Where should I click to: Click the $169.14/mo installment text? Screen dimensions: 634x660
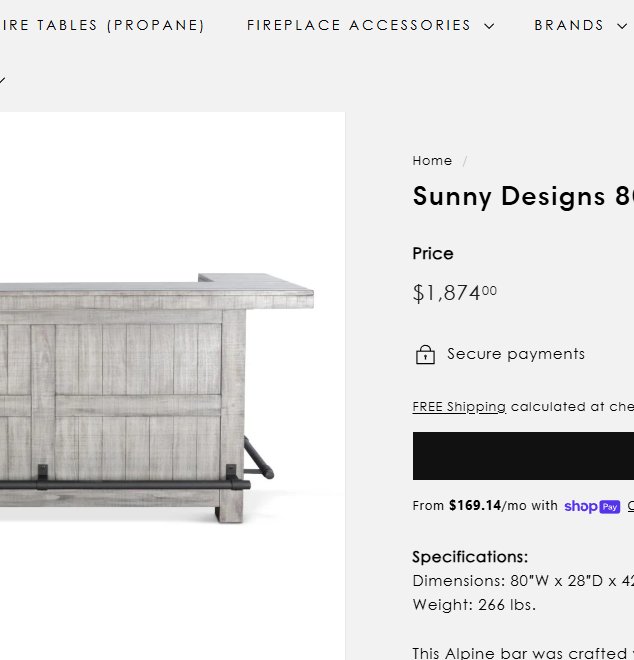click(x=485, y=506)
